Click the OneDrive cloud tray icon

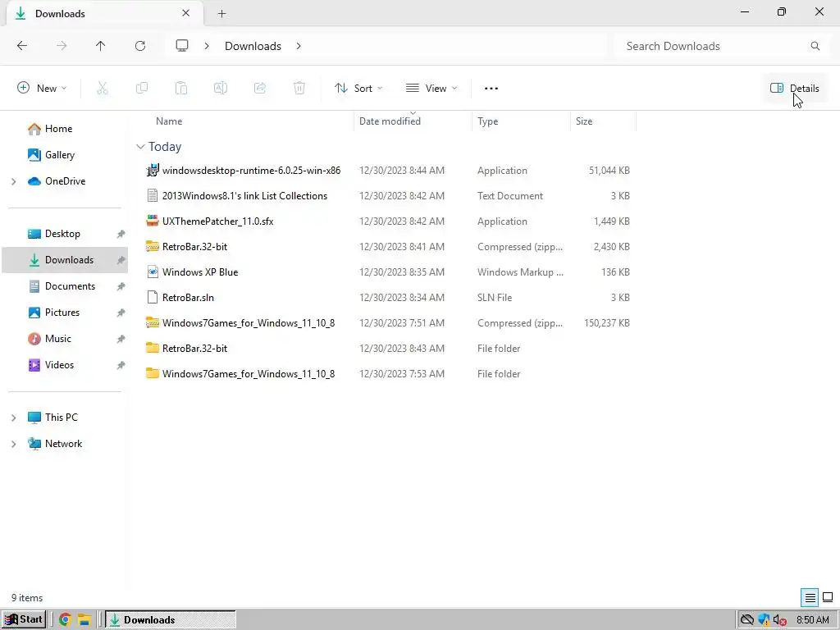[746, 620]
